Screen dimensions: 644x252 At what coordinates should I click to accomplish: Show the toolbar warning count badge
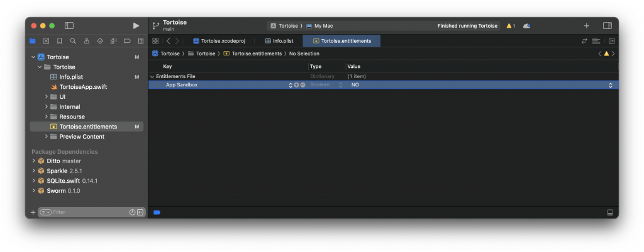point(511,26)
